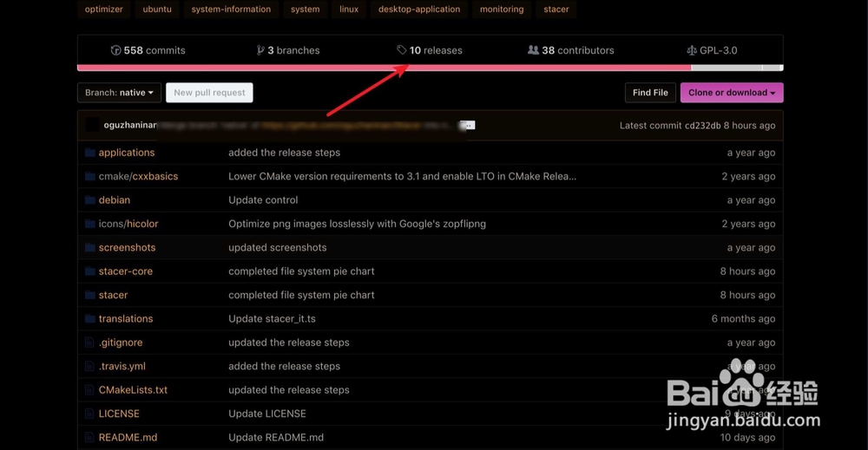Click the commits history clock icon
Screen dimensions: 868x450
115,50
